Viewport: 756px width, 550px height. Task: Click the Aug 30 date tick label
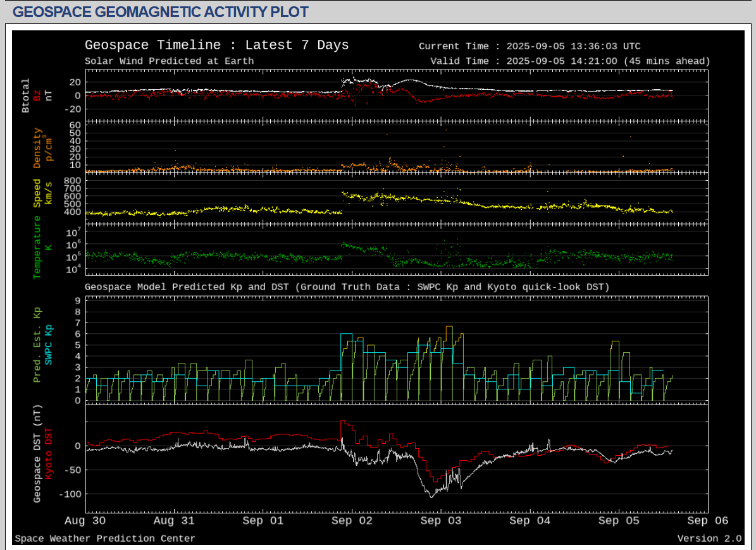[85, 521]
